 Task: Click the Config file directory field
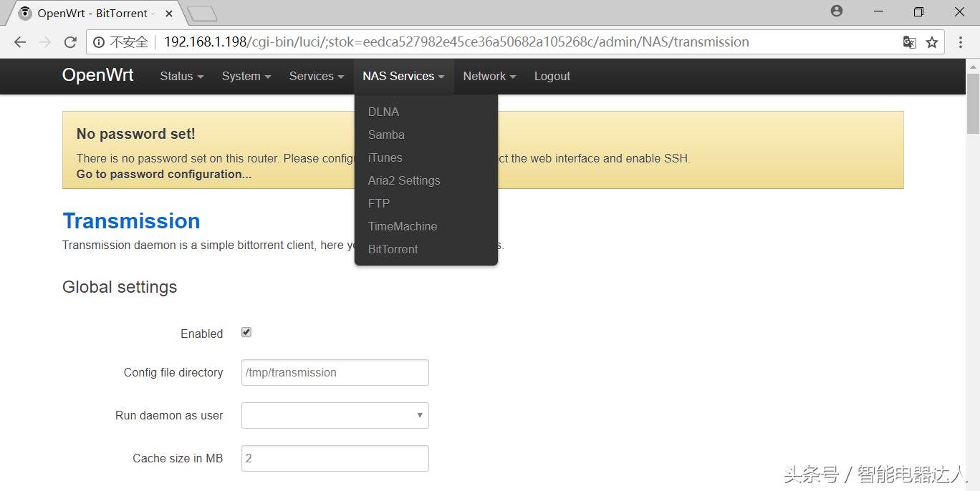point(335,372)
